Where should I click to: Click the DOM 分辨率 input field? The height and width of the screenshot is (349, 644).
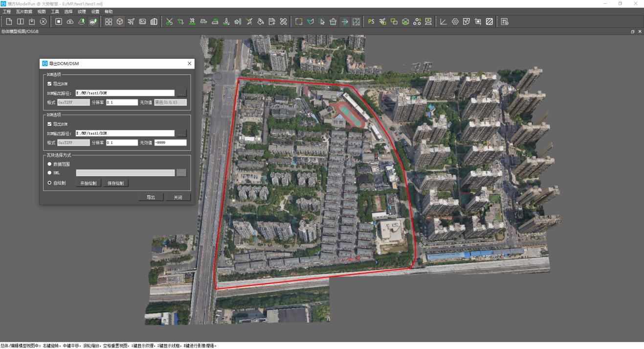click(x=122, y=102)
